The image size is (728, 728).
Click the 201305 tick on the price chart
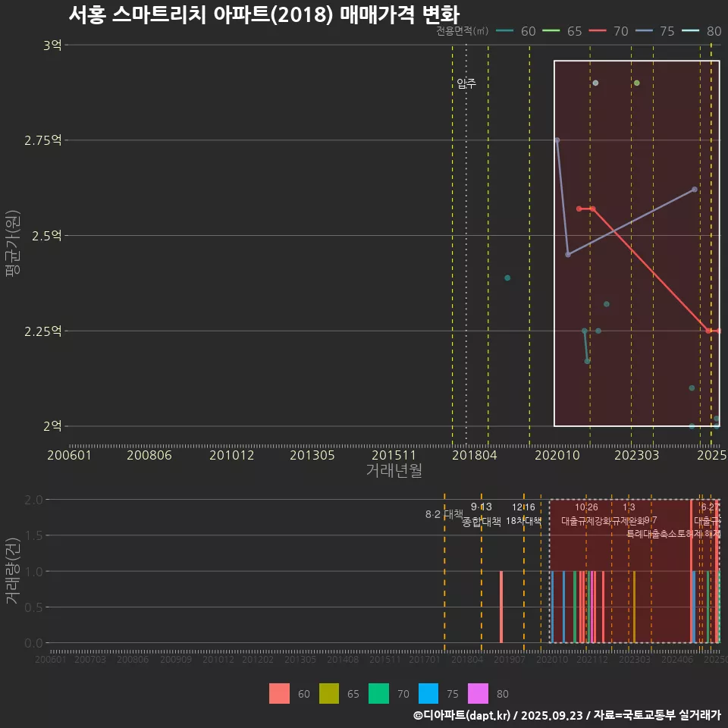312,455
